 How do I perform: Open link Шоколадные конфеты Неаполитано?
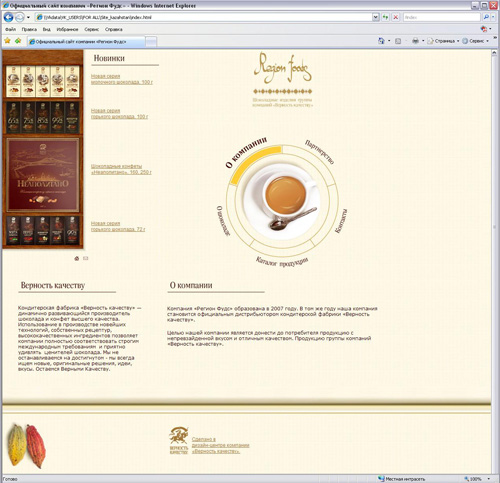pos(121,169)
